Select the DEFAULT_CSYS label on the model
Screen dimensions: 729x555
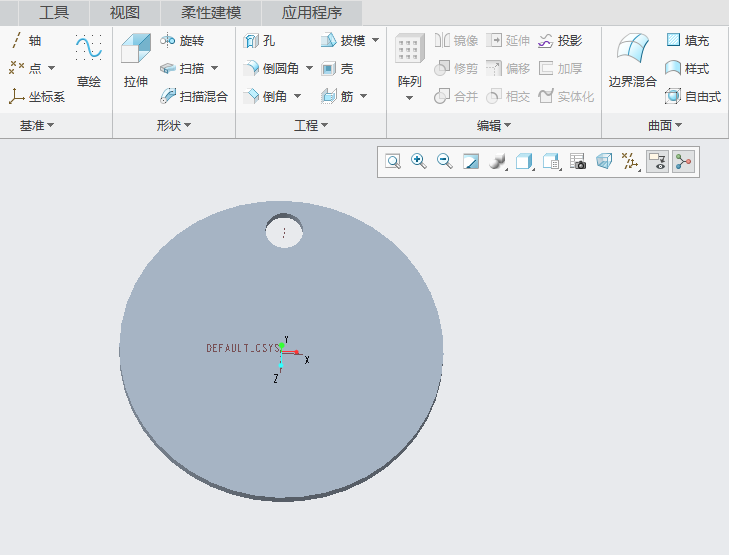pos(243,348)
